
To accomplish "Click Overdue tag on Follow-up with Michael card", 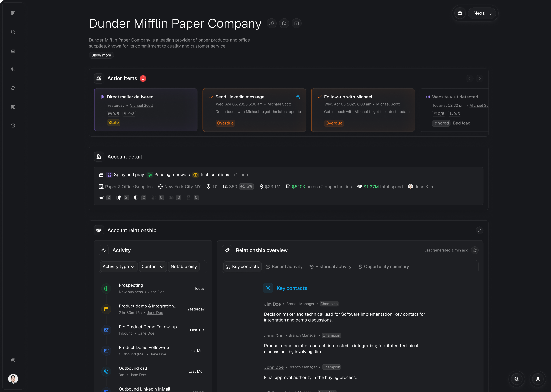I will click(334, 123).
